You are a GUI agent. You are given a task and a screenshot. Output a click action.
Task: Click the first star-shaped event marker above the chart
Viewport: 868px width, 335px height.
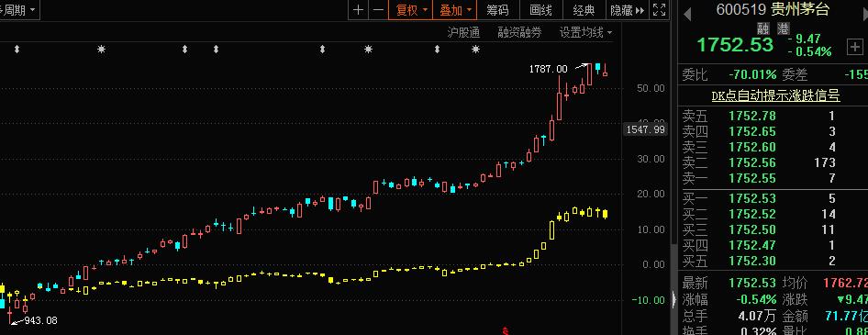(101, 50)
